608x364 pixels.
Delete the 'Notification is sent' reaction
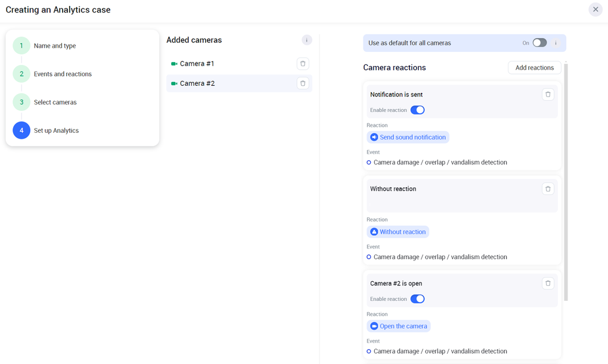click(548, 94)
